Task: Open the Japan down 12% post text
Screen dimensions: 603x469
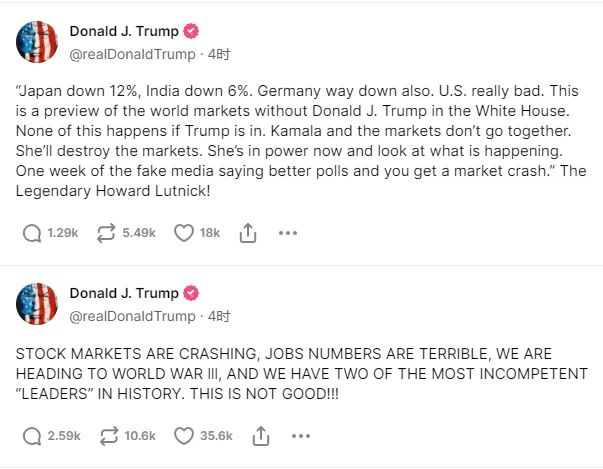Action: (x=300, y=141)
